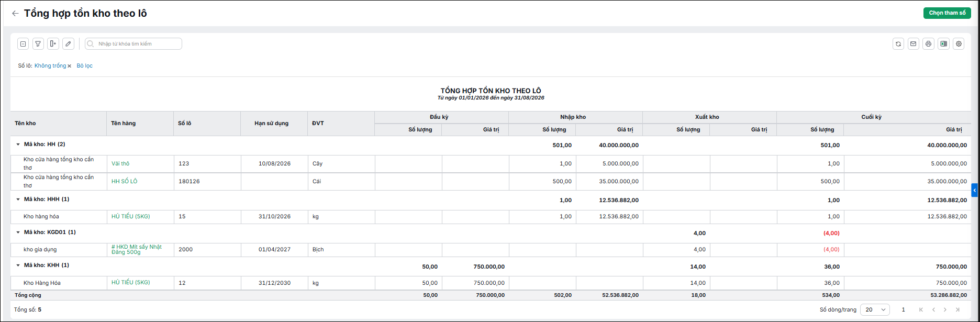Image resolution: width=980 pixels, height=322 pixels.
Task: Open the report settings gear
Action: click(x=959, y=44)
